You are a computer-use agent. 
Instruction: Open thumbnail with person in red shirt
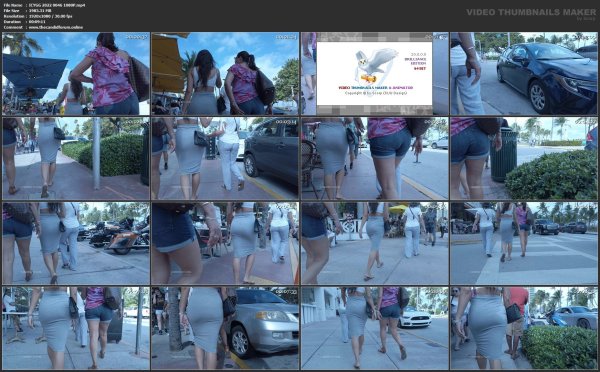pos(524,328)
